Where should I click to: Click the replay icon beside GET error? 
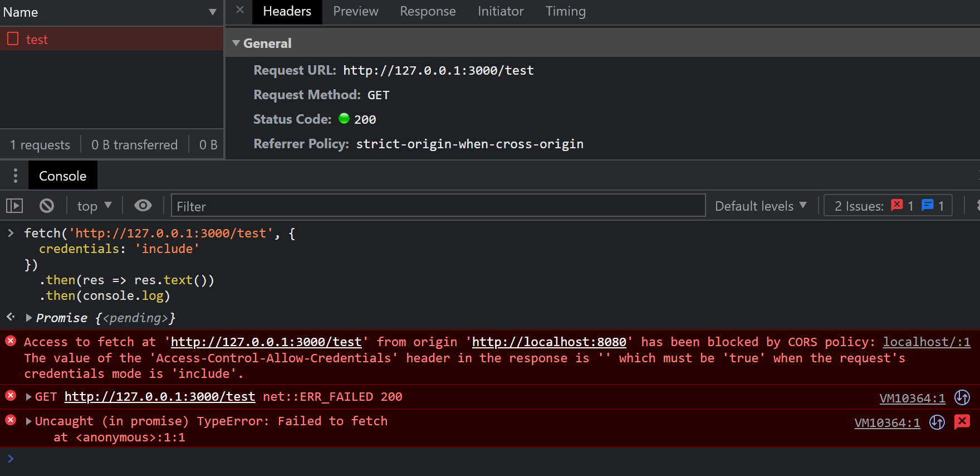(962, 397)
